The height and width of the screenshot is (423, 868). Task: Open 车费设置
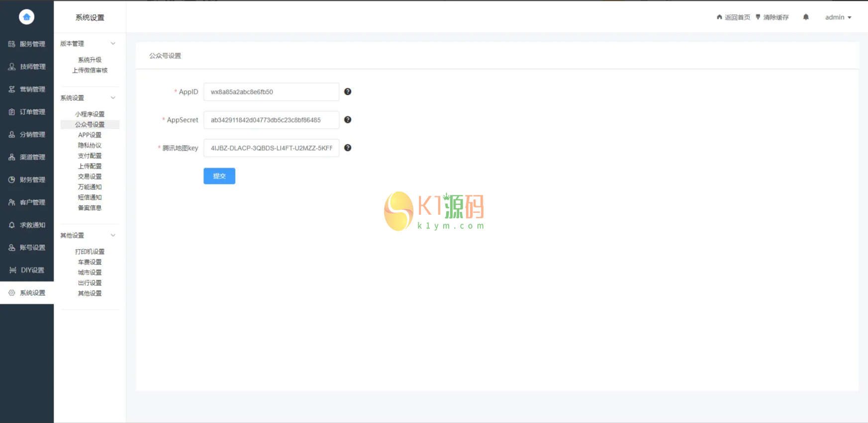click(90, 262)
